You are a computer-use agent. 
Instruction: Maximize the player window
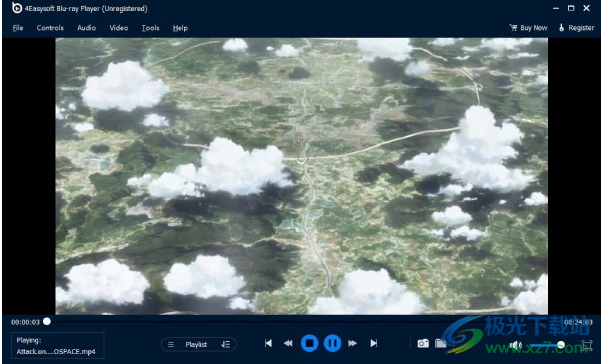571,8
